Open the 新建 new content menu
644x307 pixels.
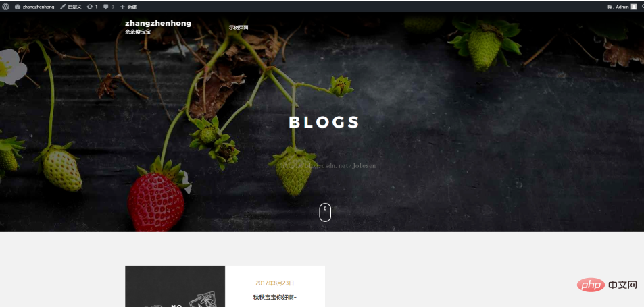pyautogui.click(x=128, y=7)
